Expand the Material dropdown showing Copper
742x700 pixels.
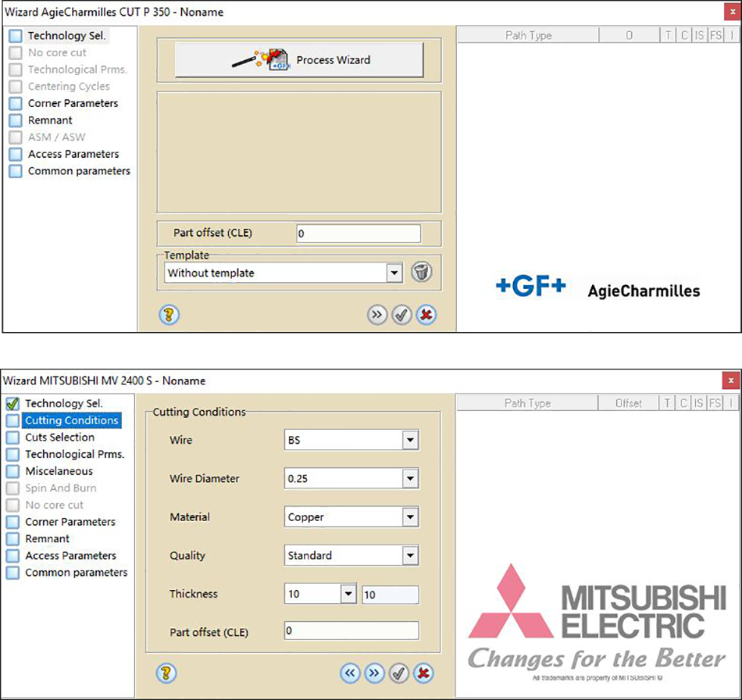tap(410, 517)
